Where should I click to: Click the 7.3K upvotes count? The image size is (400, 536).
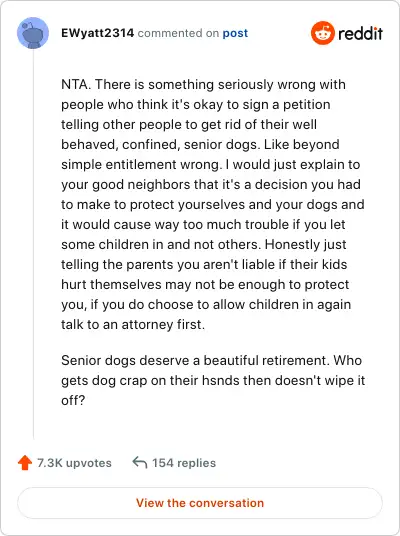coord(74,463)
